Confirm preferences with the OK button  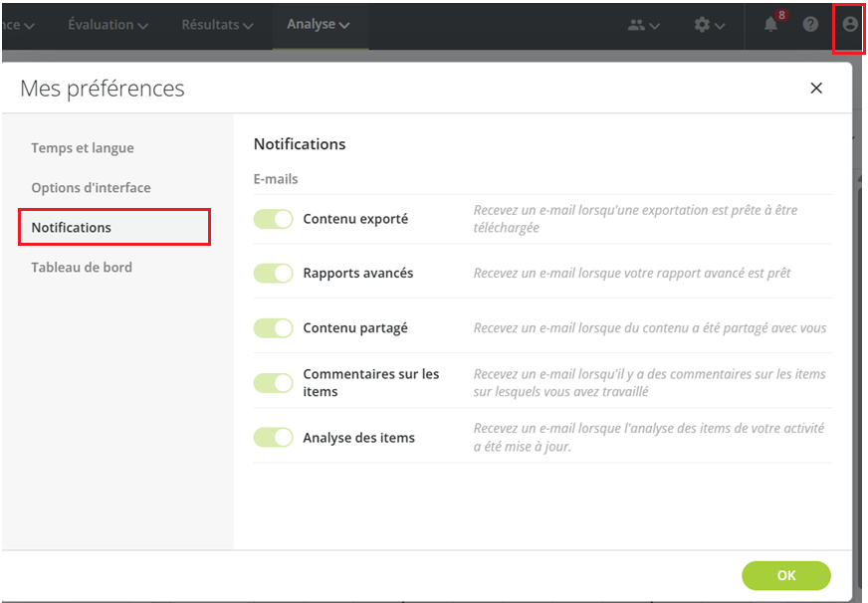tap(786, 575)
